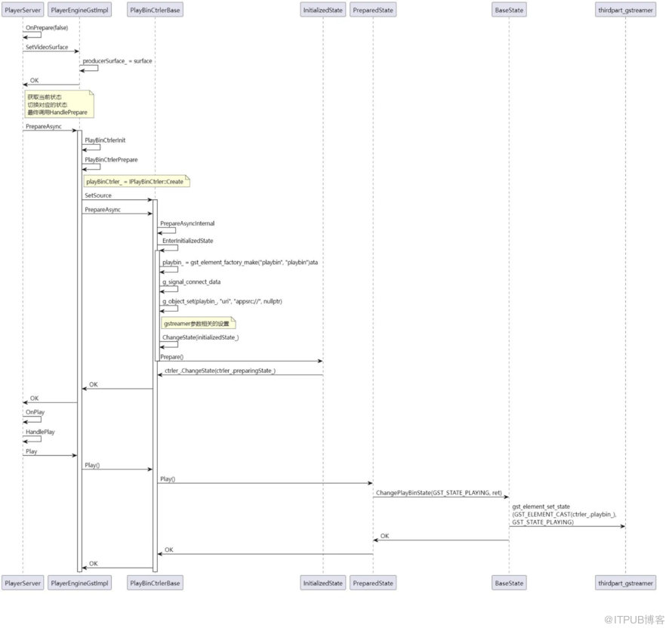Select the bottom BaseState participant box

[x=509, y=583]
